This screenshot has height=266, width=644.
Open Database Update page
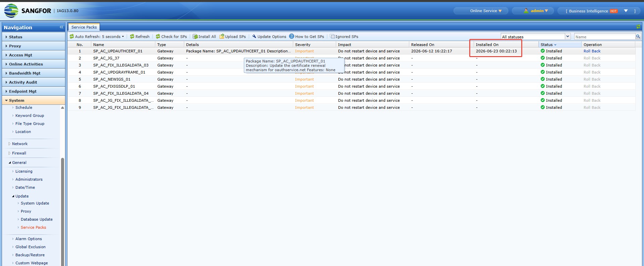[37, 219]
